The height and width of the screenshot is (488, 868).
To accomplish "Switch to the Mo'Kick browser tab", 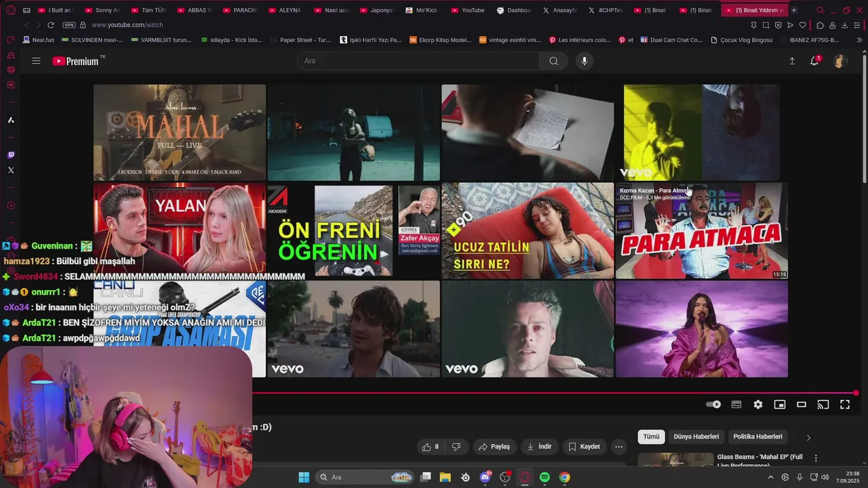I will tap(422, 10).
